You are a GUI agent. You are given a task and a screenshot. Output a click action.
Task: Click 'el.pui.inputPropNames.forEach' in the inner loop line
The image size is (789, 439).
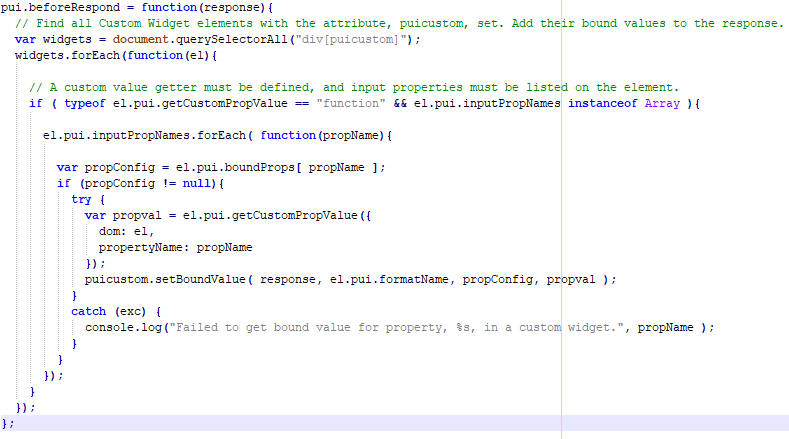pyautogui.click(x=144, y=135)
